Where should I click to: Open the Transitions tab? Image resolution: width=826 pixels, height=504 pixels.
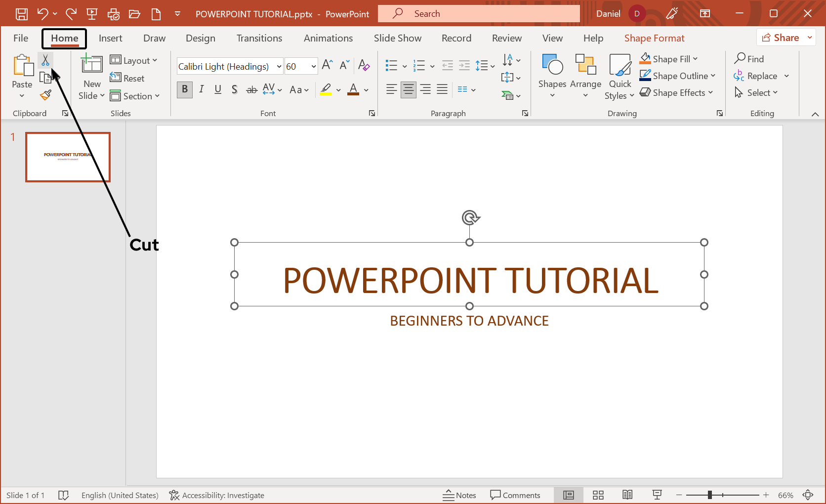[259, 38]
